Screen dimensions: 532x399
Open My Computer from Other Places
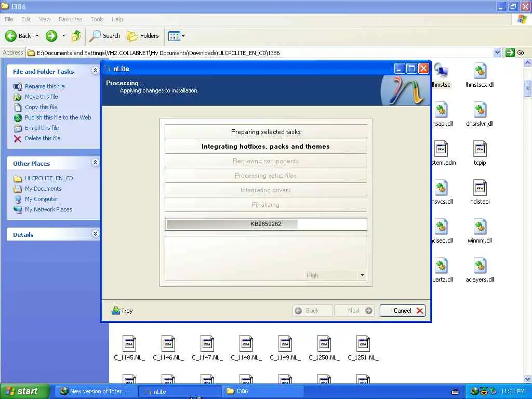click(42, 199)
